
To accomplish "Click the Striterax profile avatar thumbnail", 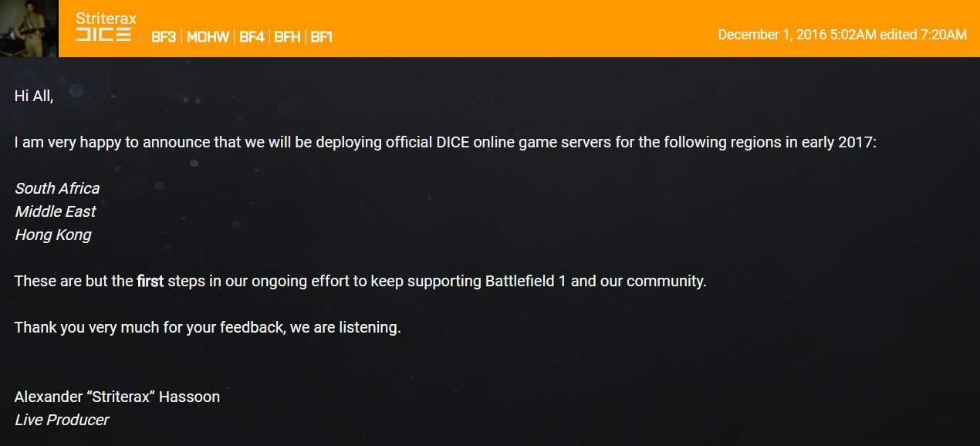I will click(29, 28).
